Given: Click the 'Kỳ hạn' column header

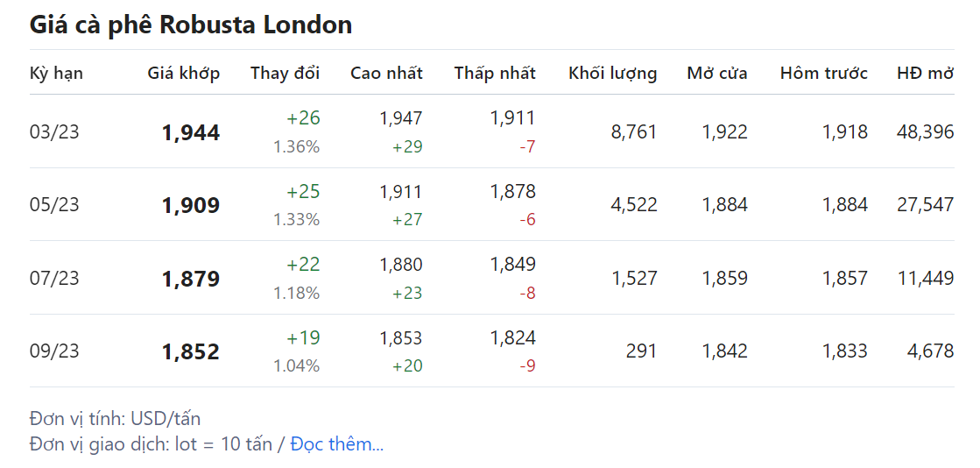Looking at the screenshot, I should pos(56,74).
